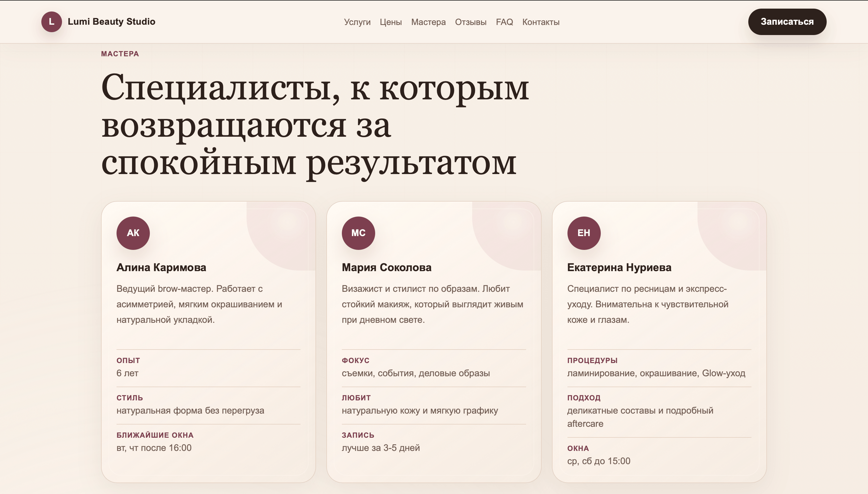
Task: Click вт, чт после 16:00 text
Action: click(154, 448)
